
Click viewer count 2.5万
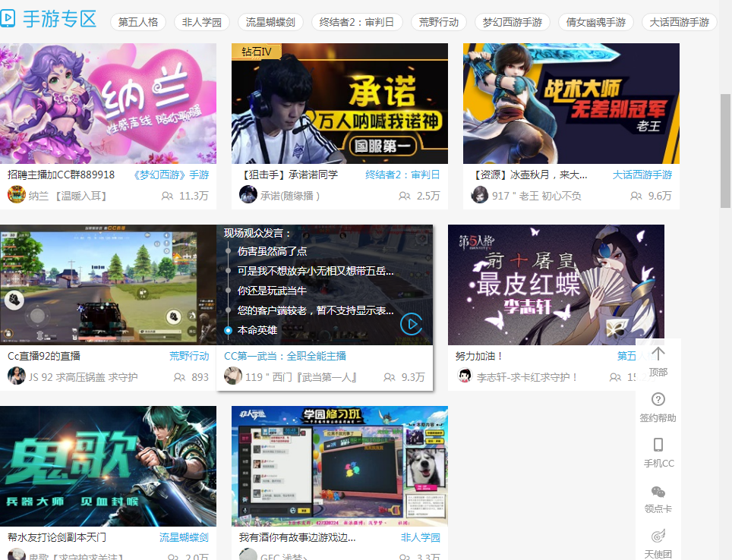point(428,196)
